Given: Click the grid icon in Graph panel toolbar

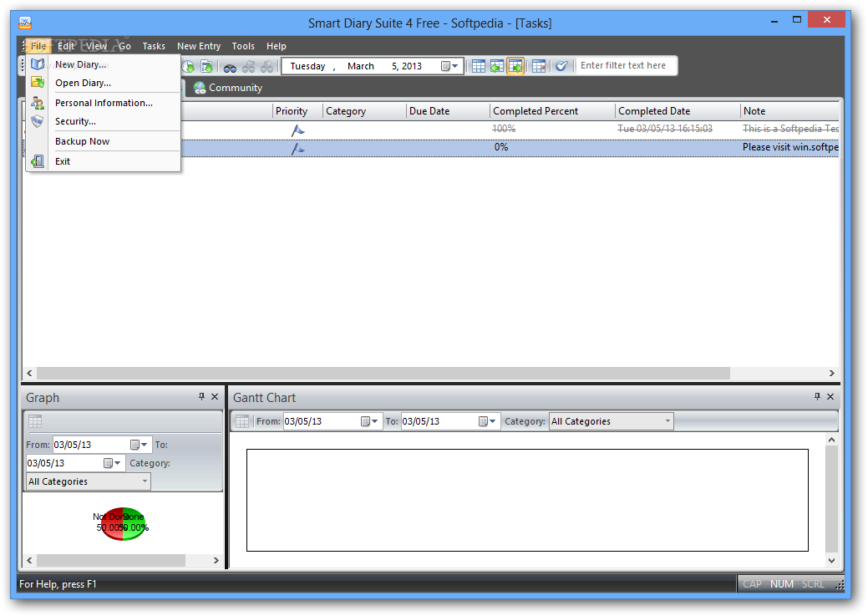Looking at the screenshot, I should [x=35, y=421].
